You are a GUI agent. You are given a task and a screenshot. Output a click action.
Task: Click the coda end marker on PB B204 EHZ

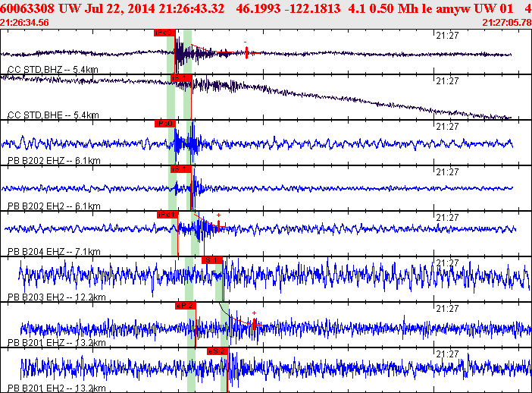[x=218, y=226]
